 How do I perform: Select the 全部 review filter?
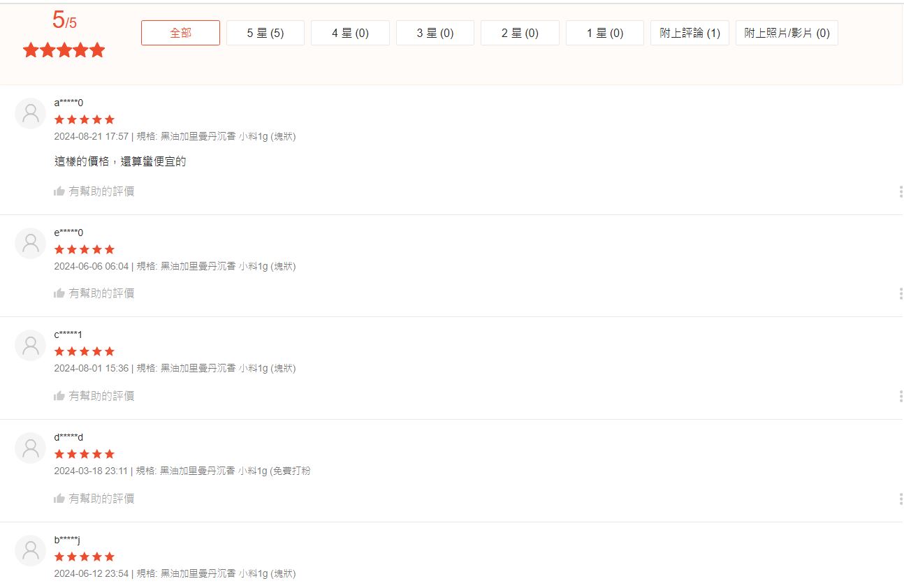click(x=180, y=33)
